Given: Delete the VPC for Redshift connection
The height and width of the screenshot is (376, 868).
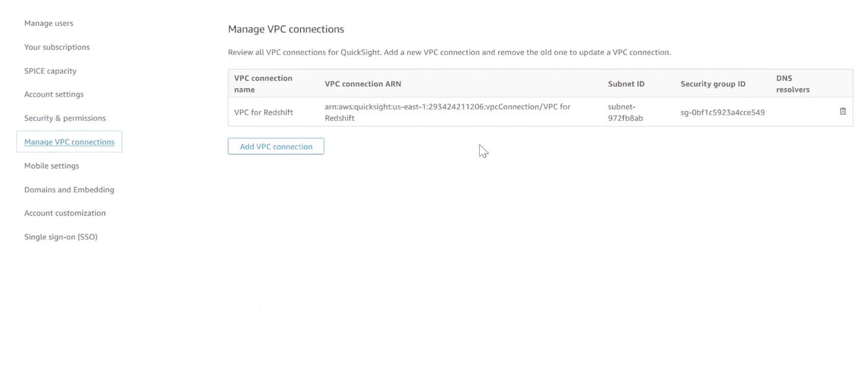Looking at the screenshot, I should click(843, 111).
